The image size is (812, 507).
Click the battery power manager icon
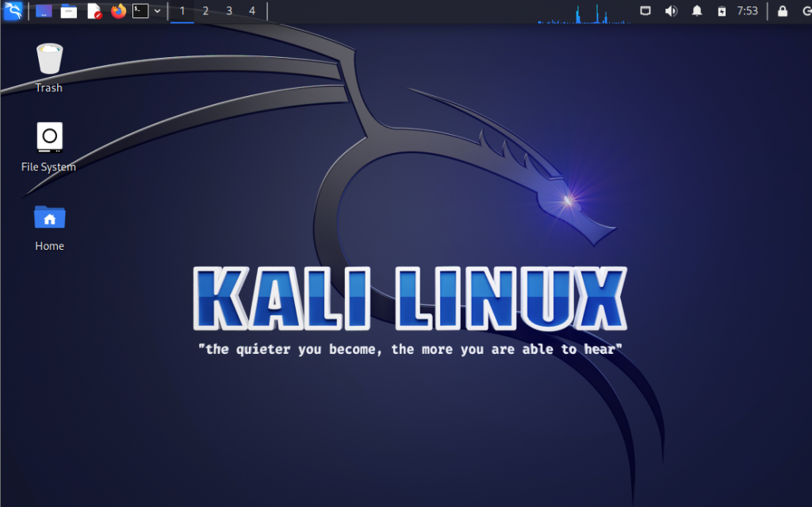[x=722, y=11]
